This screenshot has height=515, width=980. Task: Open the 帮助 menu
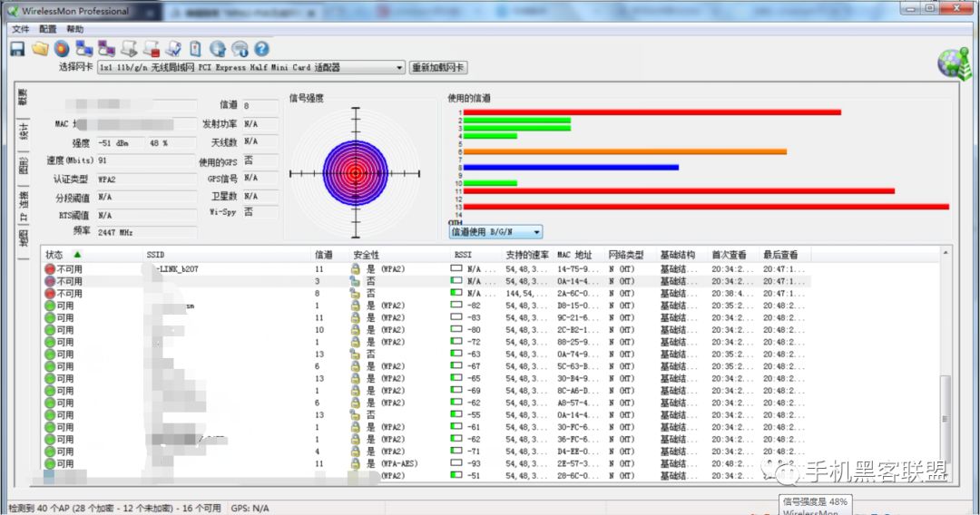pos(75,29)
